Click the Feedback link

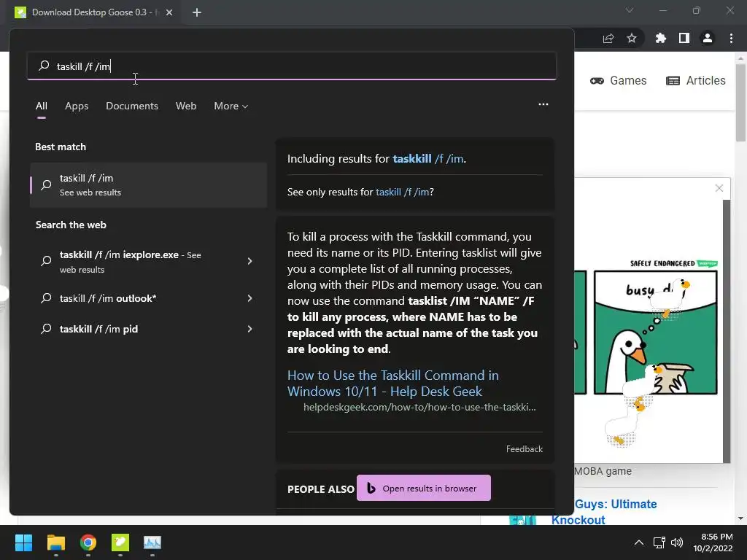tap(524, 449)
